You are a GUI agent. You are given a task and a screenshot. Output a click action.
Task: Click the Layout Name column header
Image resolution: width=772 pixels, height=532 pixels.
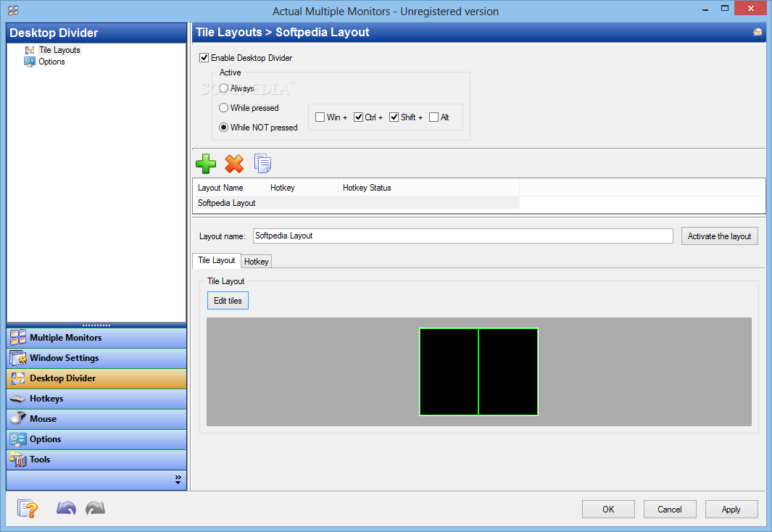pyautogui.click(x=230, y=188)
